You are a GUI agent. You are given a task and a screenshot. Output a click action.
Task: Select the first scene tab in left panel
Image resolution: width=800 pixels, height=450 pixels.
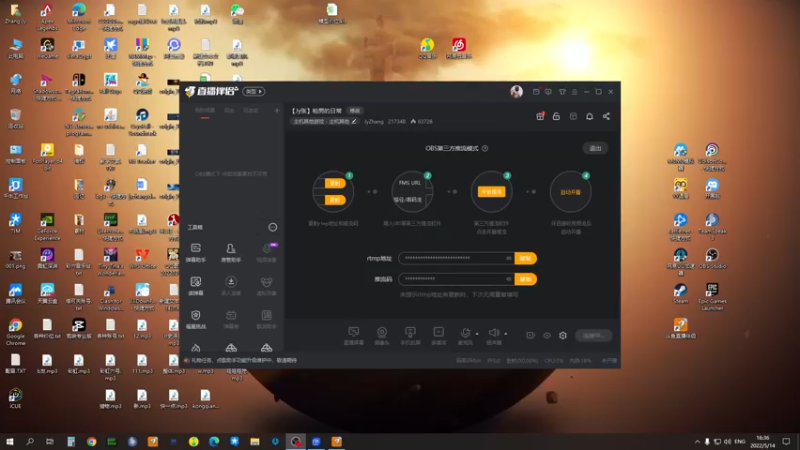[x=205, y=111]
